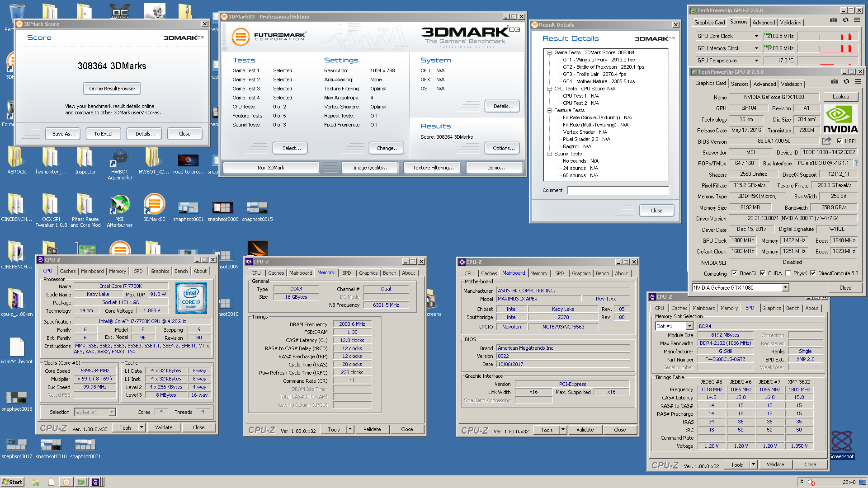
Task: Click Comment input field in Result Details
Action: point(618,190)
